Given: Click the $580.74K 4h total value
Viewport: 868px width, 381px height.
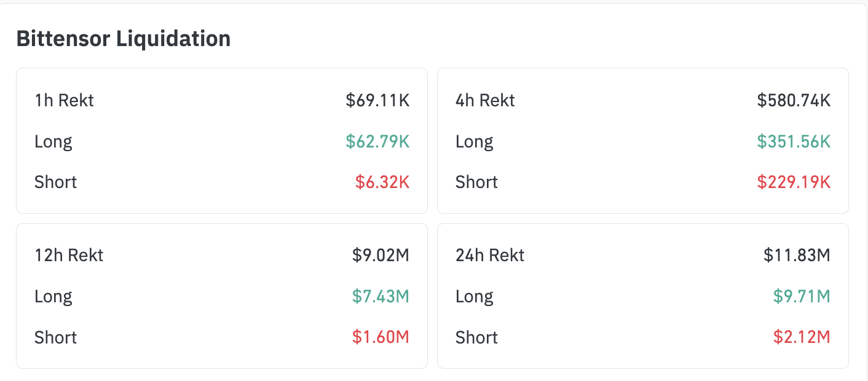Looking at the screenshot, I should coord(794,100).
